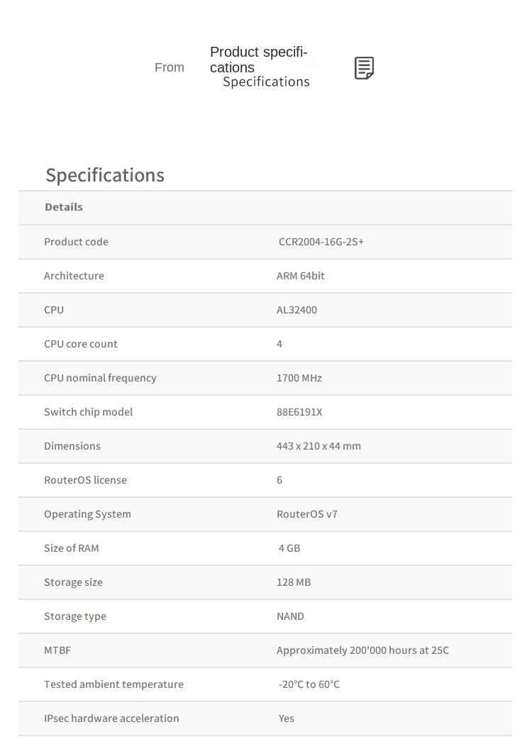Click the RouterOS v7 operating system value
This screenshot has height=756, width=532.
pyautogui.click(x=306, y=514)
